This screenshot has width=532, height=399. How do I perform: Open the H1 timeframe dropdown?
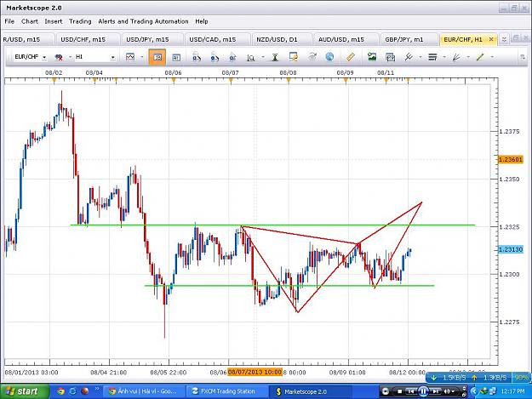112,57
